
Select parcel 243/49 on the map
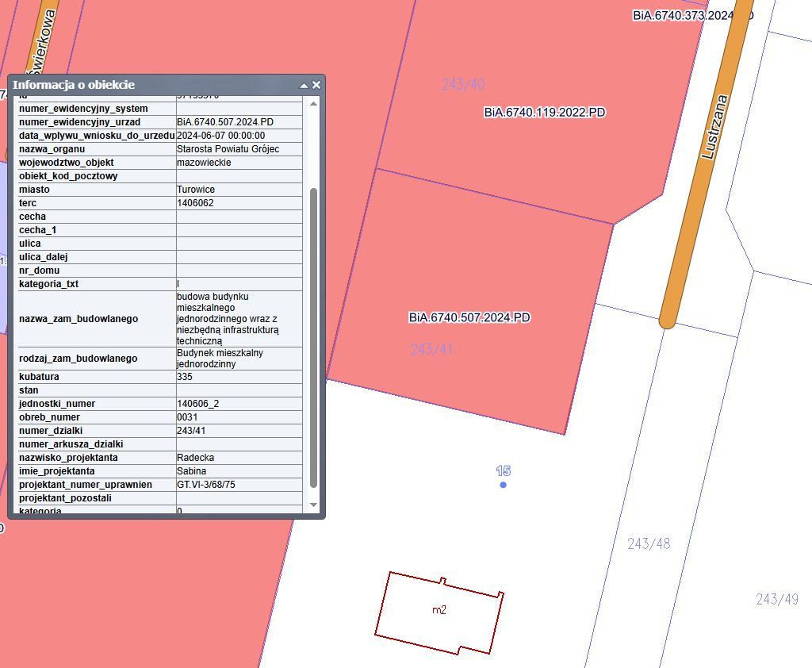(776, 599)
